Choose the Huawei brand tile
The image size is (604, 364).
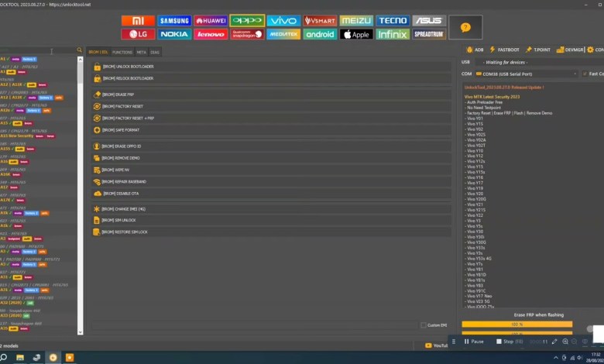coord(211,21)
